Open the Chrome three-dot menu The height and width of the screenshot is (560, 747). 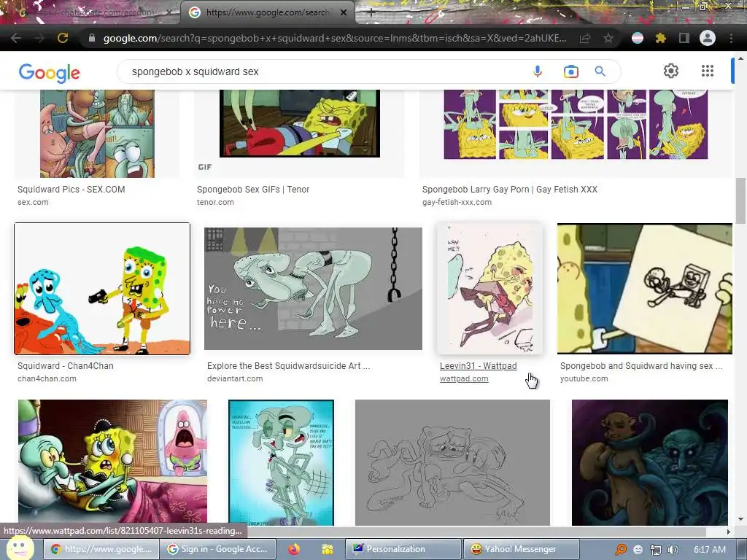click(x=731, y=38)
